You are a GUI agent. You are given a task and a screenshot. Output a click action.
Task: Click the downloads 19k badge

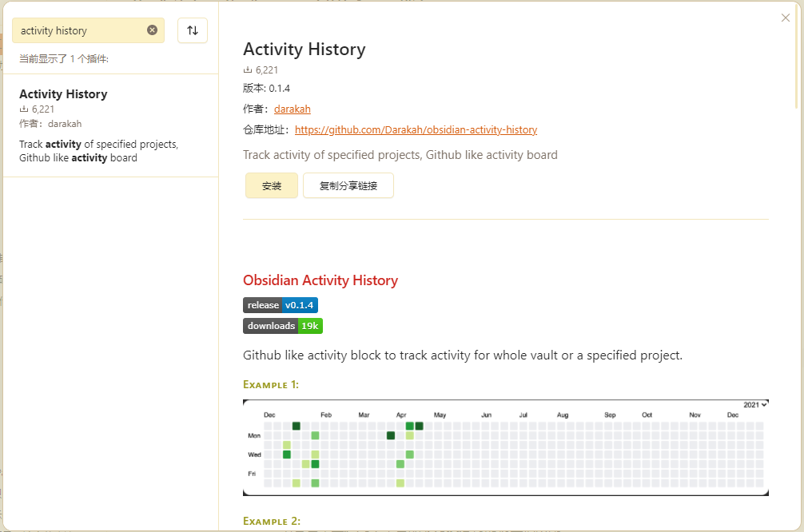click(x=283, y=326)
